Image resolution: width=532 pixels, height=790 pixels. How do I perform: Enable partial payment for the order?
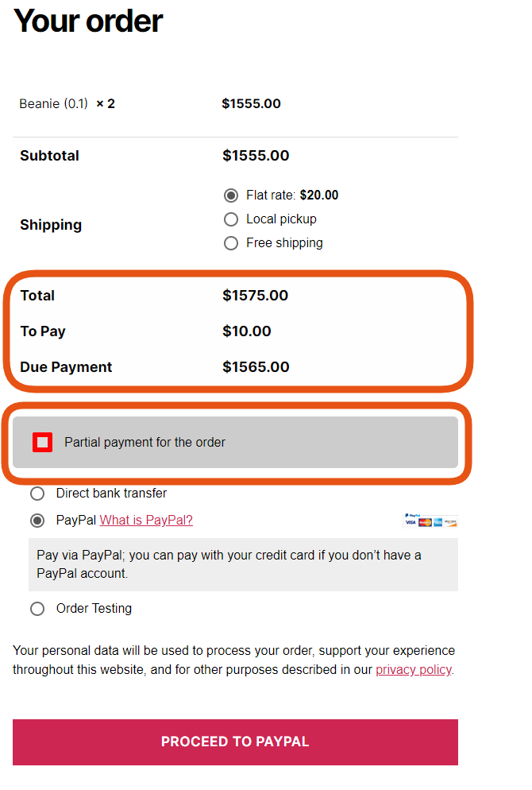click(x=43, y=442)
